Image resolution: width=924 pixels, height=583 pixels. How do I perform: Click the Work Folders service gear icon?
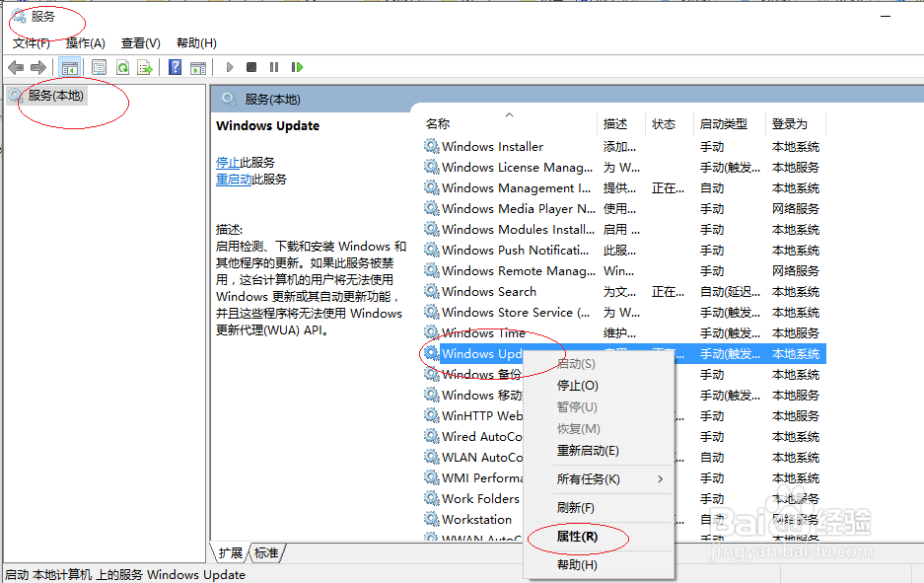coord(432,498)
